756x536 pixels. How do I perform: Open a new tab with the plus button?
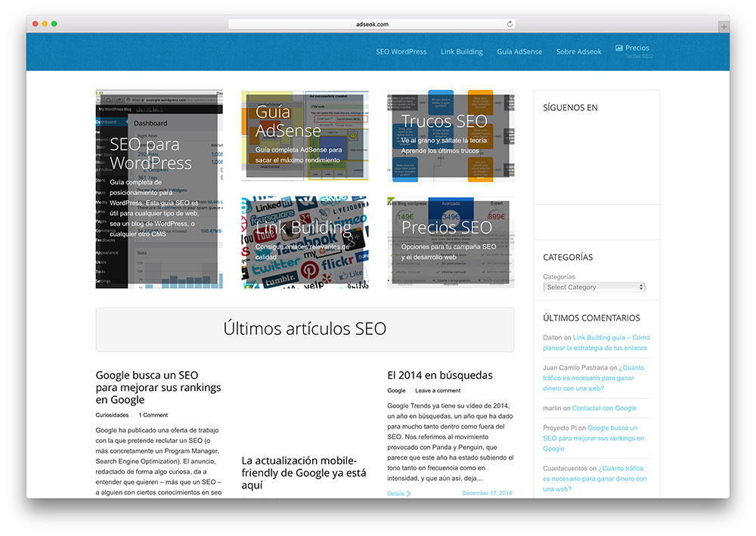723,23
